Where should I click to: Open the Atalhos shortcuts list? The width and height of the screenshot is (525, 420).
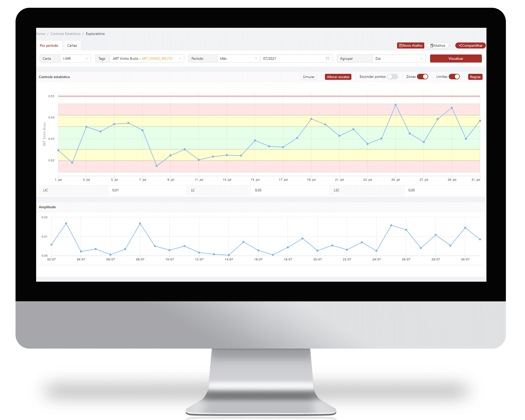pos(437,45)
